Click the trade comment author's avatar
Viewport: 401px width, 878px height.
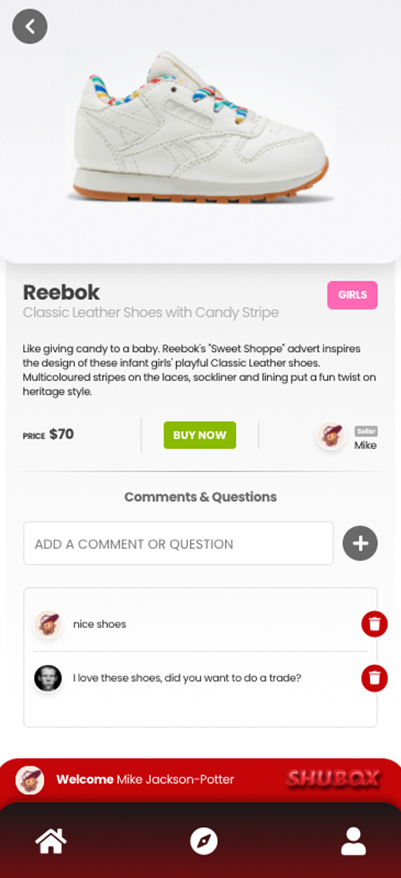(x=48, y=678)
